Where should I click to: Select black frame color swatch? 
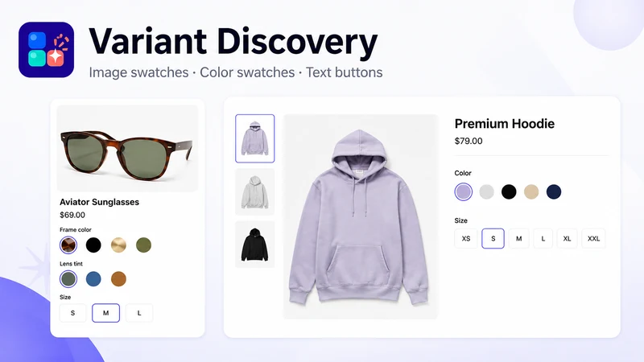click(x=93, y=245)
